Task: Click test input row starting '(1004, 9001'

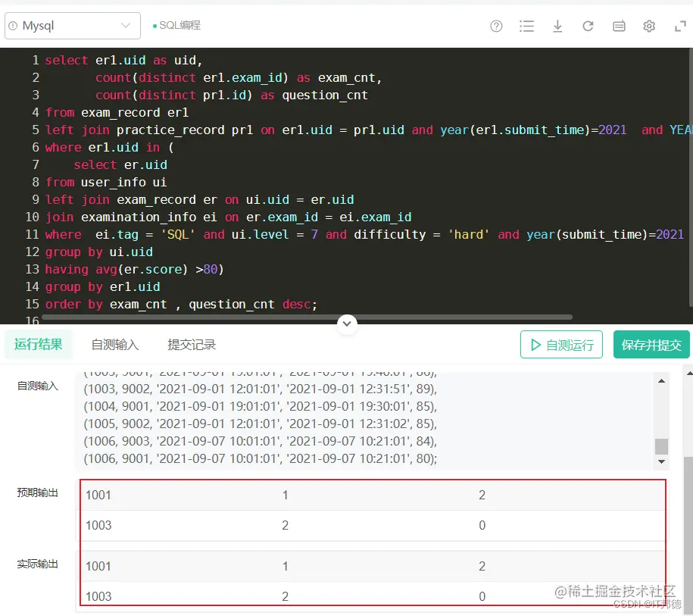Action: [261, 406]
